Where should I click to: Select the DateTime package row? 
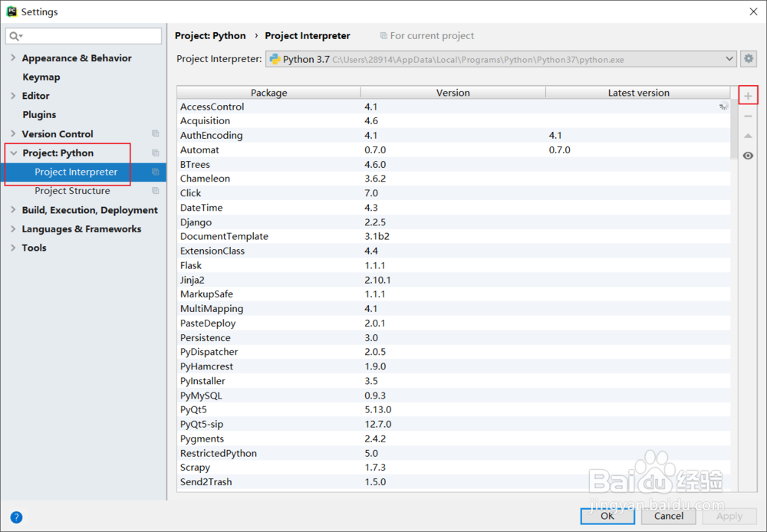tap(454, 208)
